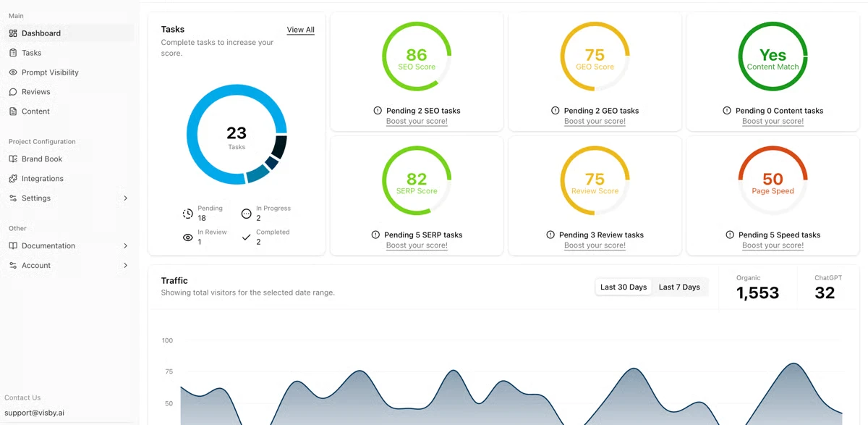The height and width of the screenshot is (425, 868).
Task: Click the Reviews speech bubble icon
Action: click(x=13, y=92)
